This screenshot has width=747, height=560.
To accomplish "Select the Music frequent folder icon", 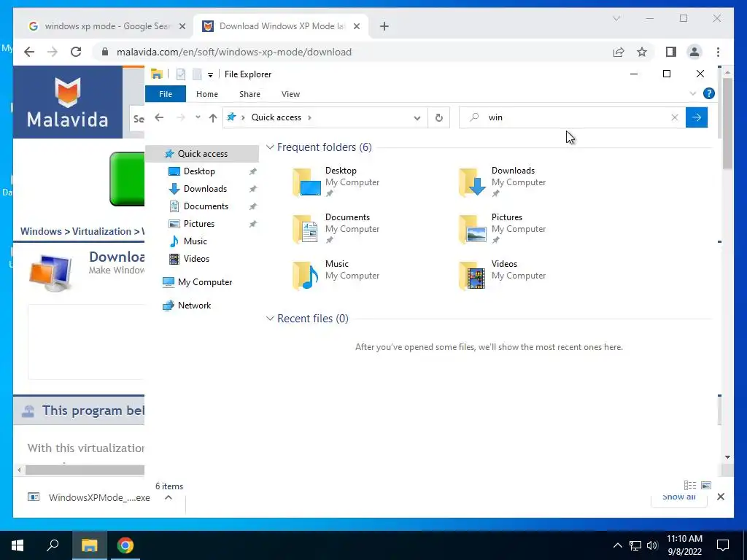I will click(306, 275).
